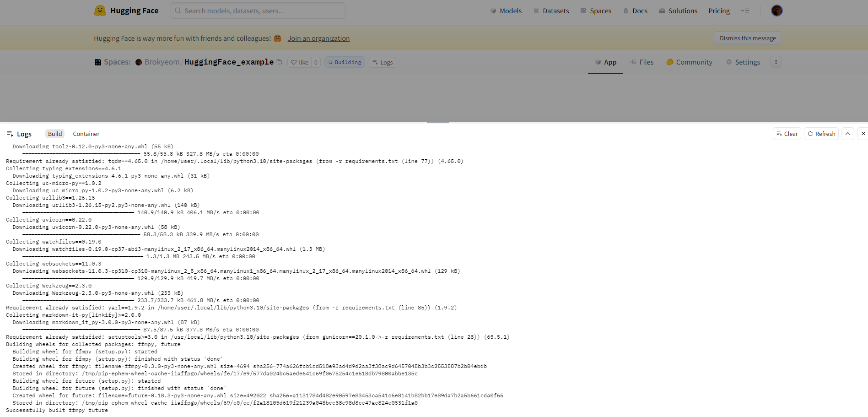Open the Settings tab

(743, 62)
